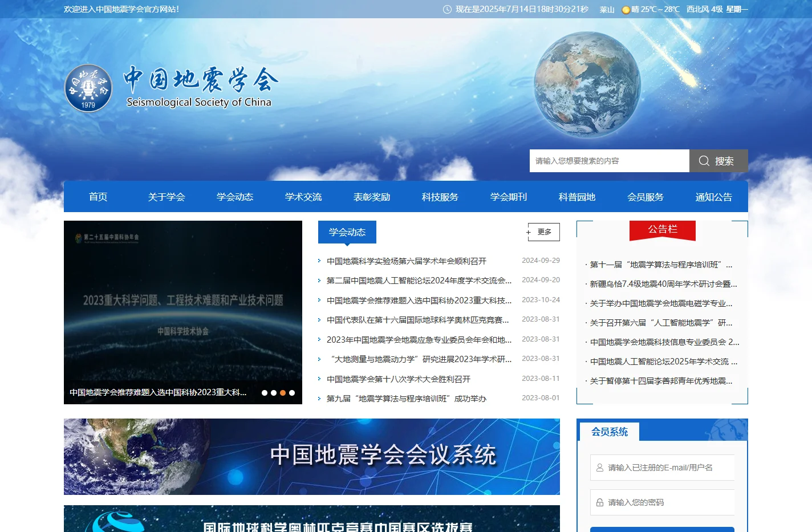
Task: Open news "大地测量与地震动力学"研究进展2023年学术研
Action: 419,359
